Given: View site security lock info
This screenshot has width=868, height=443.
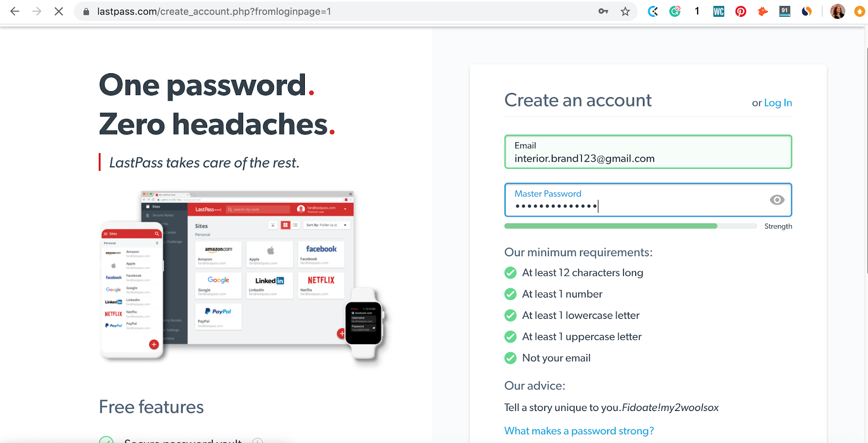Looking at the screenshot, I should pos(86,11).
